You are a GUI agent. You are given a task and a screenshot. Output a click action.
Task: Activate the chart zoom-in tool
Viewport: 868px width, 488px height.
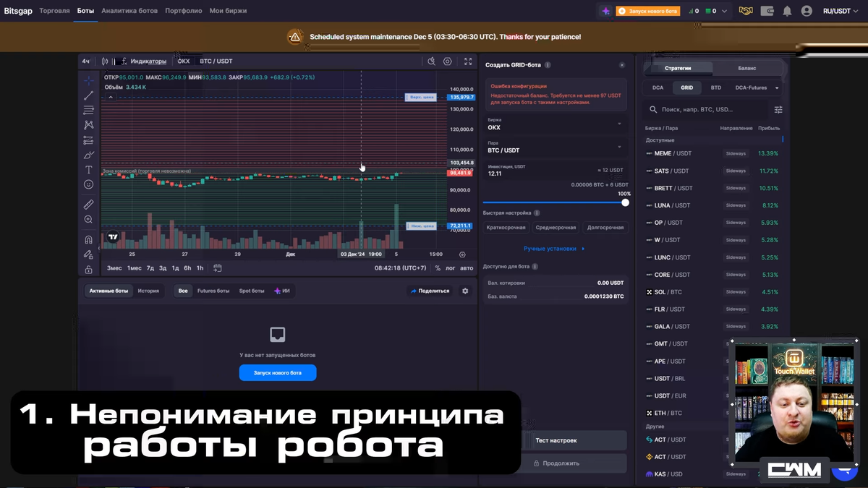pyautogui.click(x=88, y=219)
